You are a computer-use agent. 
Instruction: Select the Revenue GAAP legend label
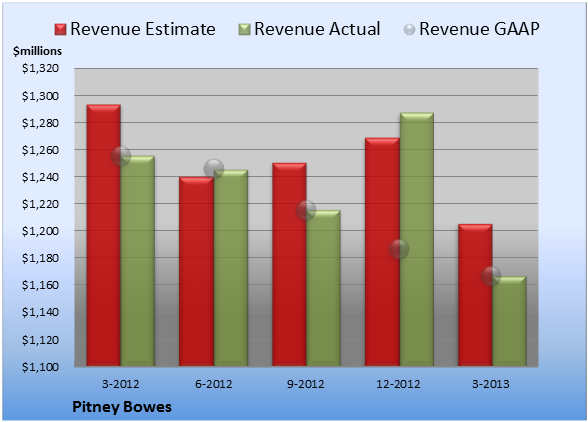tap(480, 29)
